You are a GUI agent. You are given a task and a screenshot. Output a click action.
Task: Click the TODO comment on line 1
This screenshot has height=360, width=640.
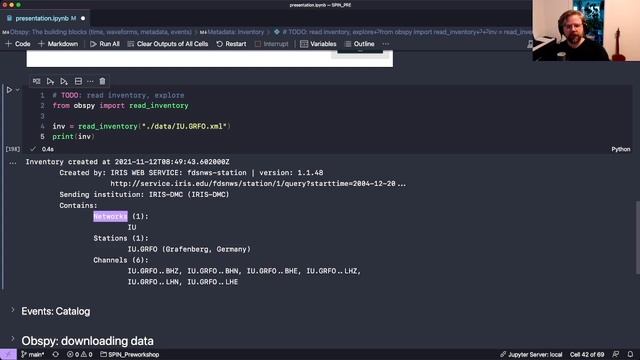coord(118,96)
